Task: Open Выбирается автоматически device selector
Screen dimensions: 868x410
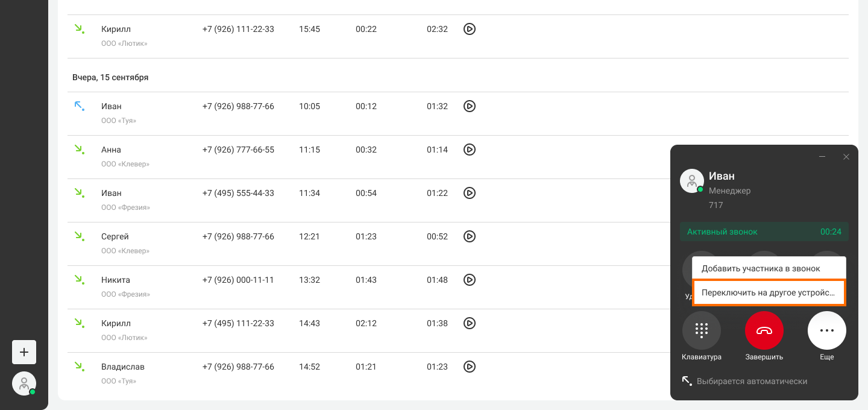Action: point(745,381)
